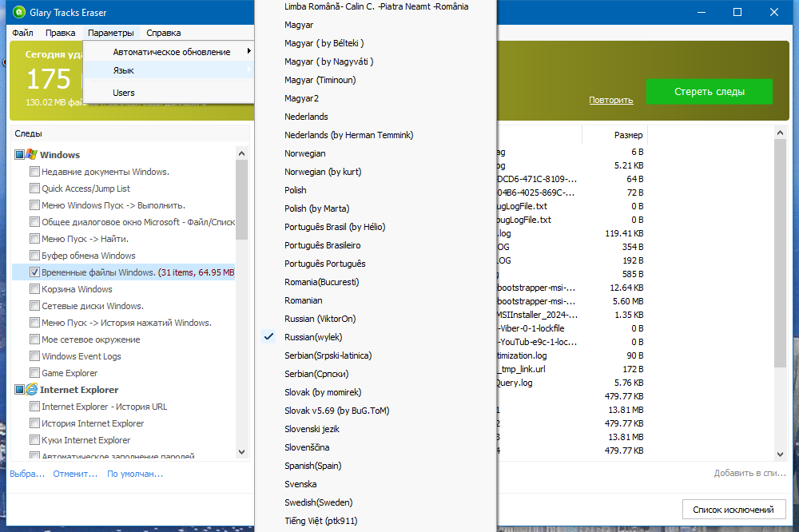Click the 'Повторить' link
The height and width of the screenshot is (532, 799).
point(611,100)
